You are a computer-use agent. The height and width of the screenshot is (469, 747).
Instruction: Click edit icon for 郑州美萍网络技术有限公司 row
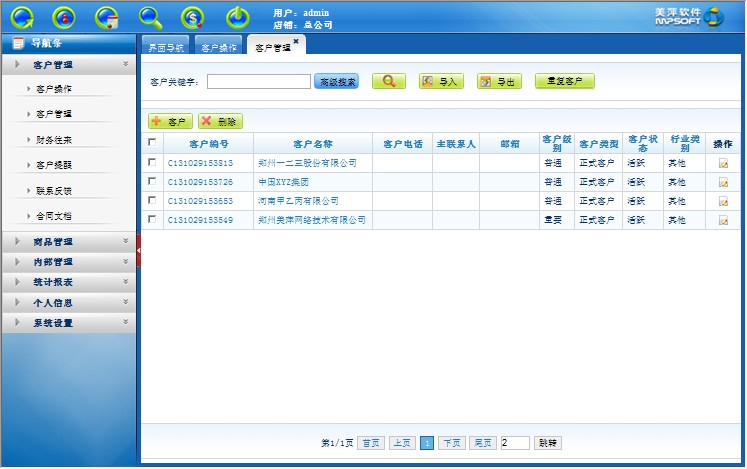click(723, 220)
